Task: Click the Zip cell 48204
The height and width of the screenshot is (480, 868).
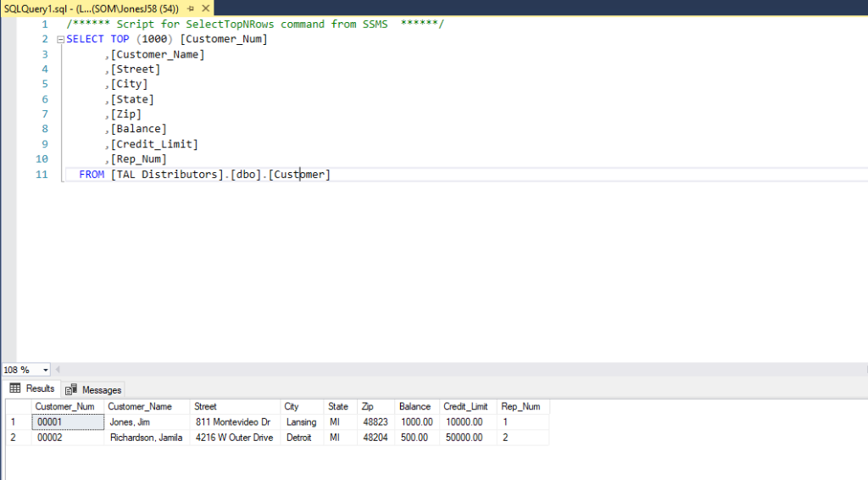Action: pyautogui.click(x=376, y=438)
